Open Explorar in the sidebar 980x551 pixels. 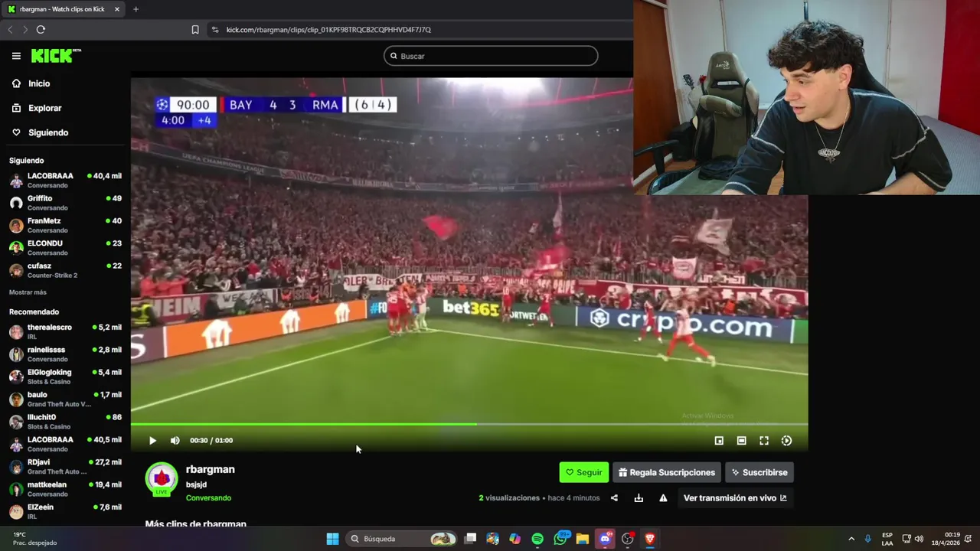pos(44,108)
